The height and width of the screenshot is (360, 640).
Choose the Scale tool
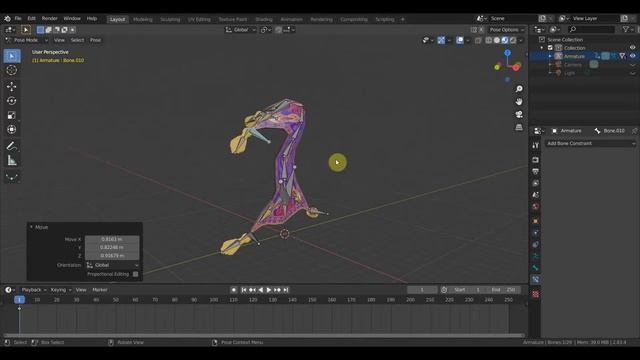12,115
